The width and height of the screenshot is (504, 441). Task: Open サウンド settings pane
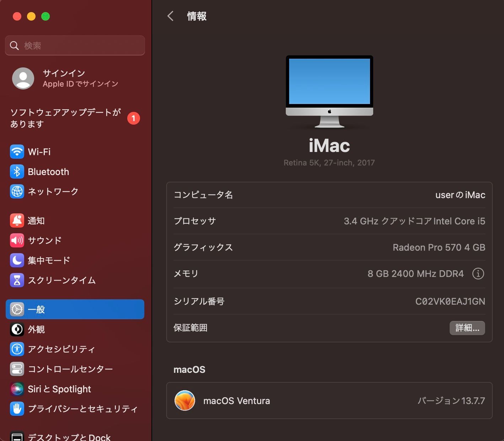(x=75, y=240)
